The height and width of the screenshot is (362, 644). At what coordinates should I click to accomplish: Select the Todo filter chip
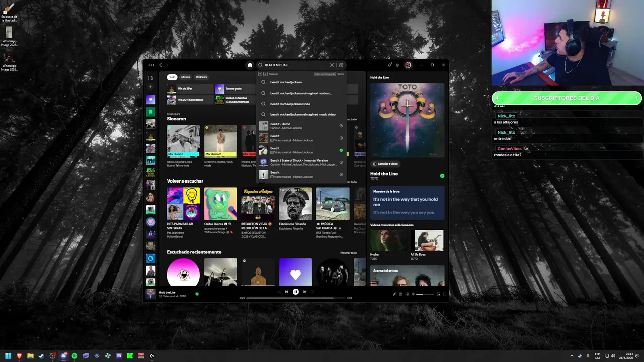click(172, 77)
